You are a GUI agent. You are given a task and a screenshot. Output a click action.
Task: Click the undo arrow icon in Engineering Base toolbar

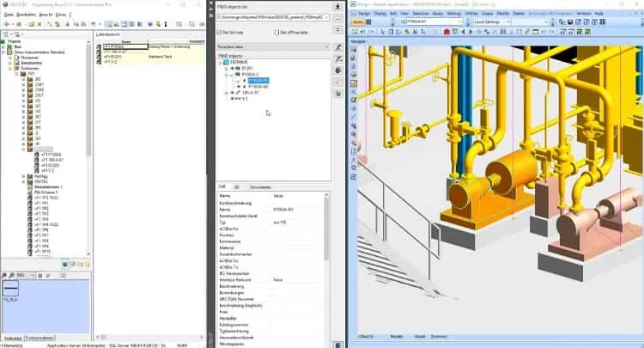coord(94,25)
